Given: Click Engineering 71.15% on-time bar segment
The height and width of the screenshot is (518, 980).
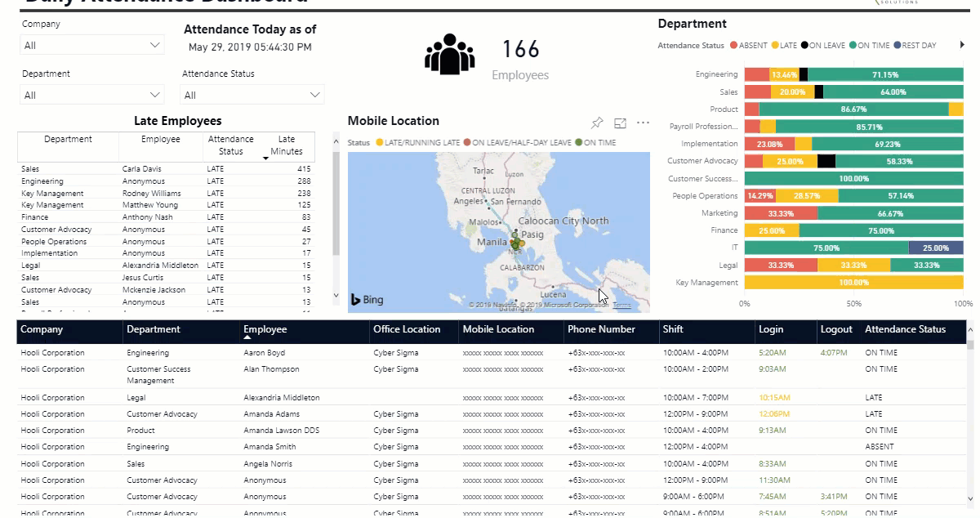Looking at the screenshot, I should pyautogui.click(x=885, y=74).
